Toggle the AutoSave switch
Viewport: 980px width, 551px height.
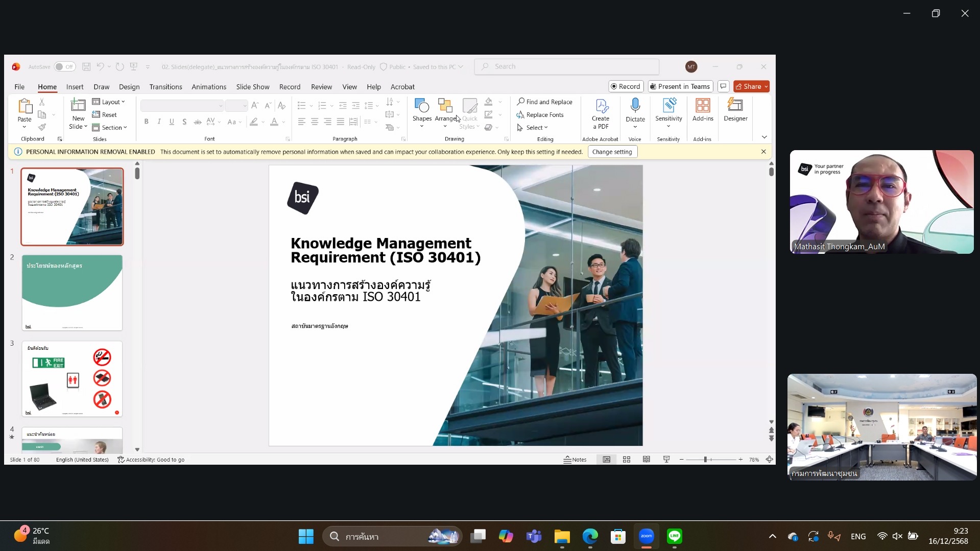click(65, 67)
